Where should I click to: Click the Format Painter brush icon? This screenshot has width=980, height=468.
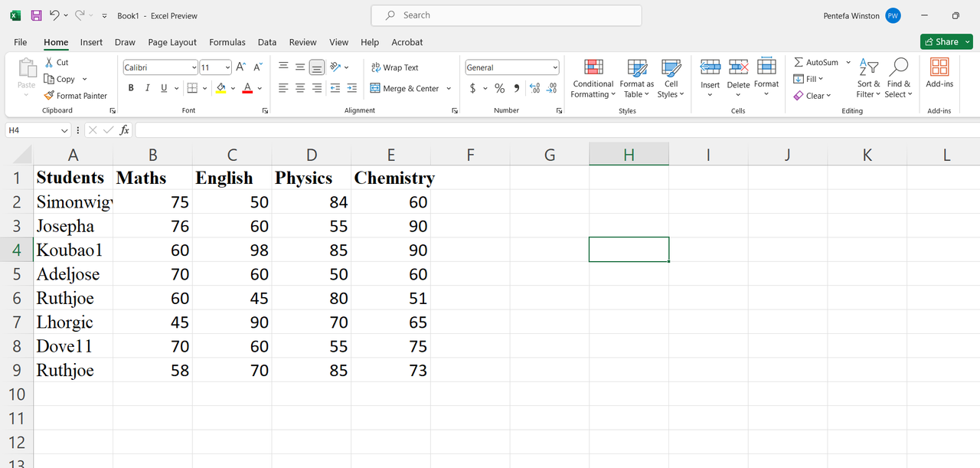pyautogui.click(x=49, y=96)
